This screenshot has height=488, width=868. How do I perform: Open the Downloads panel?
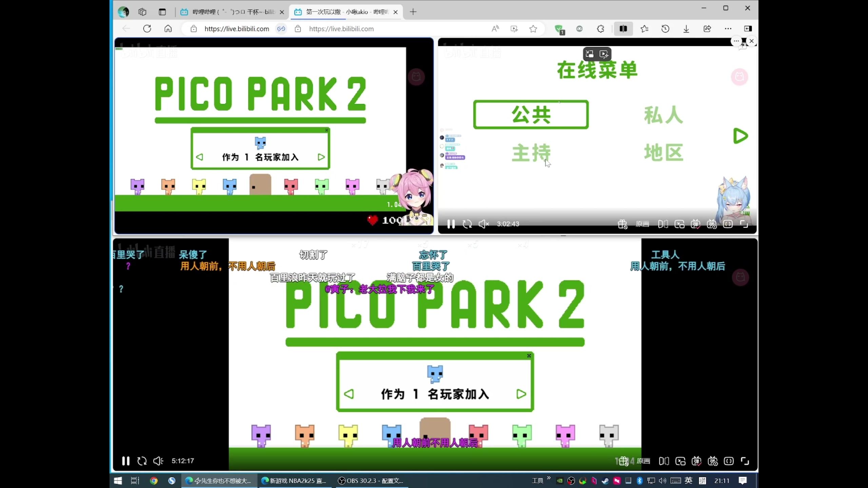click(x=686, y=29)
